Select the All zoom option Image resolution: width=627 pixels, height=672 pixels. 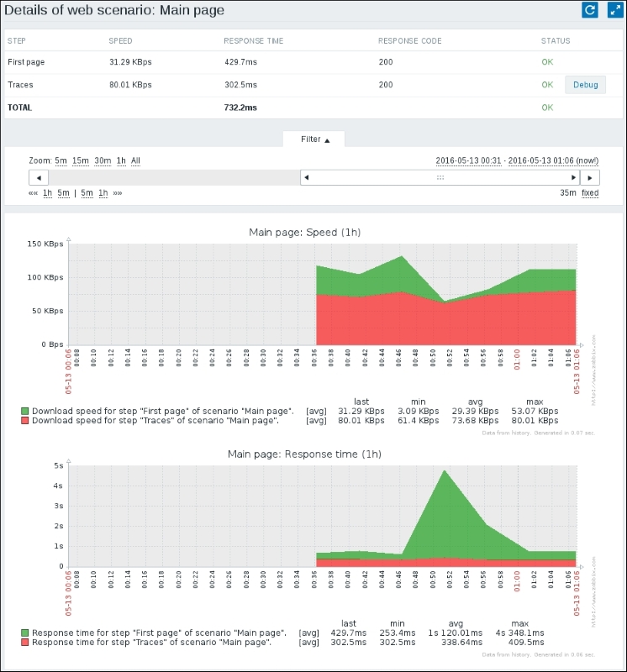pyautogui.click(x=135, y=160)
